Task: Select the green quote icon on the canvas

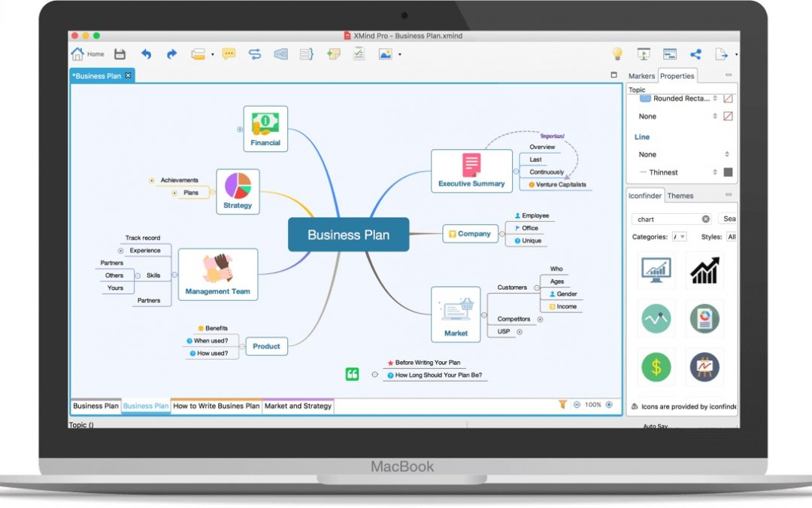Action: tap(352, 374)
